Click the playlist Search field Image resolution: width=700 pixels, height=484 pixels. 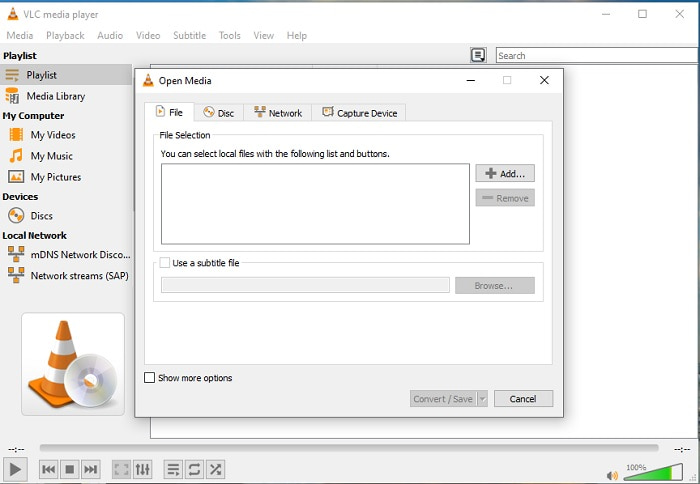(597, 55)
